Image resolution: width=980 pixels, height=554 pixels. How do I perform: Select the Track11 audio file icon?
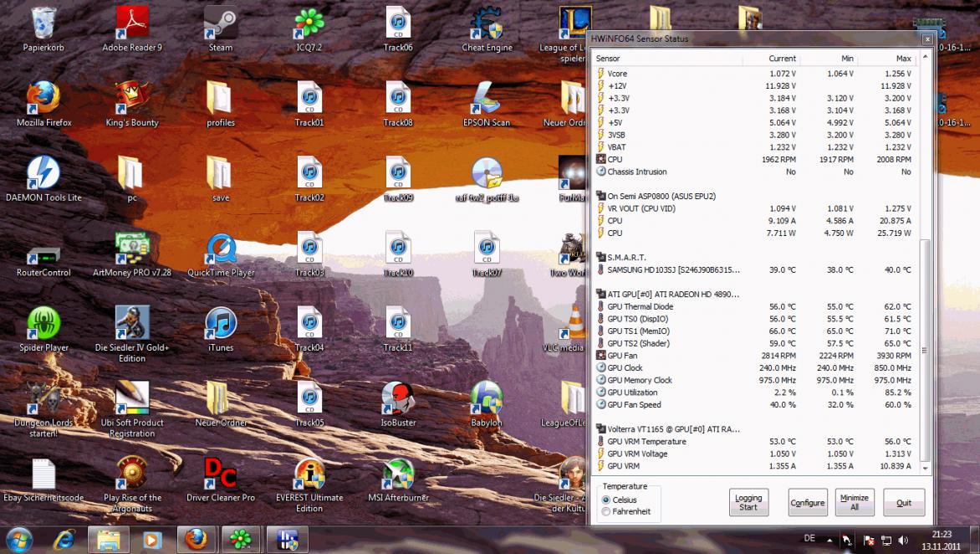tap(398, 329)
